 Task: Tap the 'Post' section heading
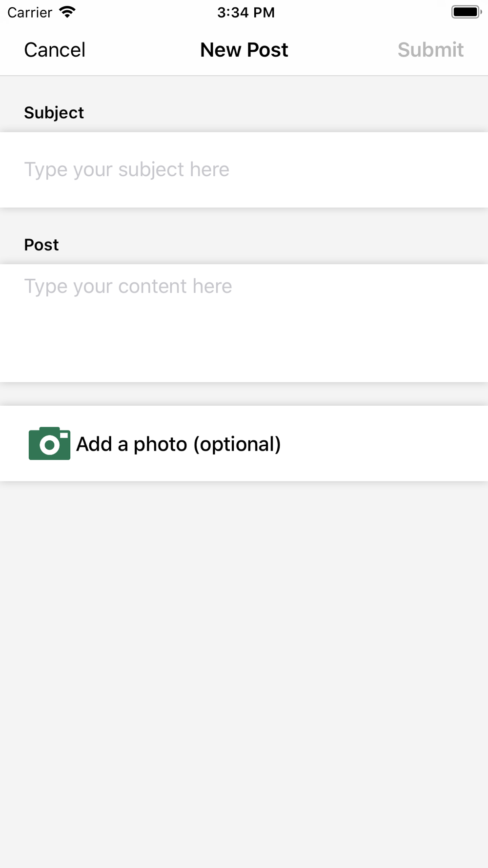pyautogui.click(x=41, y=245)
